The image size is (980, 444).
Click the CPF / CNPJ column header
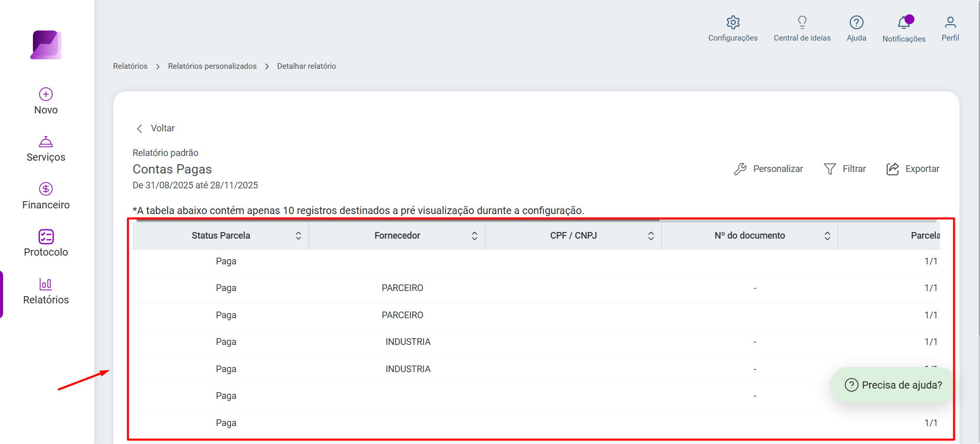point(573,236)
